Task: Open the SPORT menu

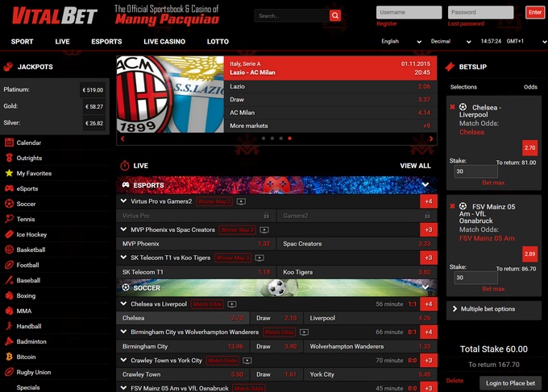Action: pyautogui.click(x=22, y=42)
